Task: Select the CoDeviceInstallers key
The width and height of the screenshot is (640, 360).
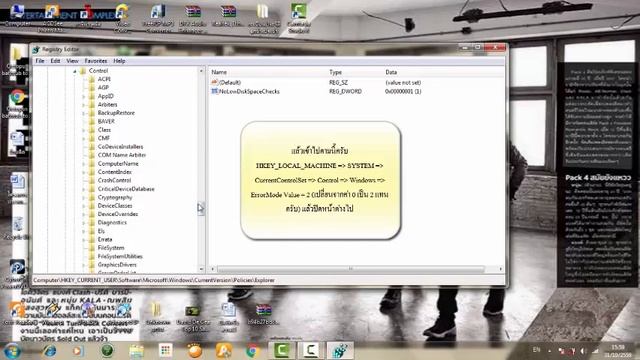Action: coord(120,147)
